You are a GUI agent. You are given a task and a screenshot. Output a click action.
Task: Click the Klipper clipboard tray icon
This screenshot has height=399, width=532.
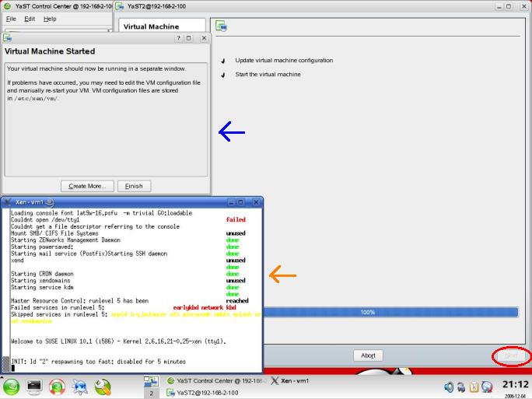[x=474, y=387]
